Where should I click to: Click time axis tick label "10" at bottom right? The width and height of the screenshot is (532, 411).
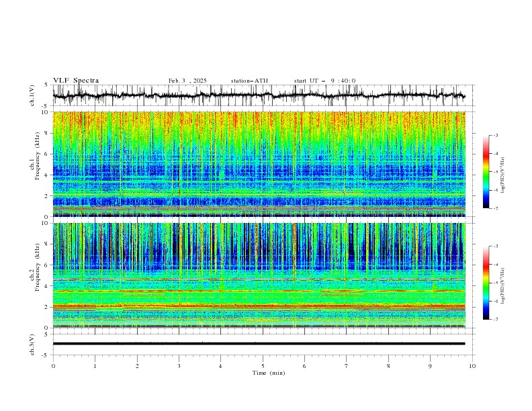click(472, 366)
